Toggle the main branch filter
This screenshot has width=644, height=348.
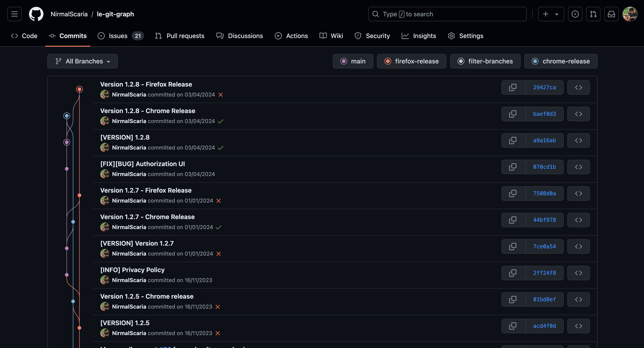[x=353, y=61]
